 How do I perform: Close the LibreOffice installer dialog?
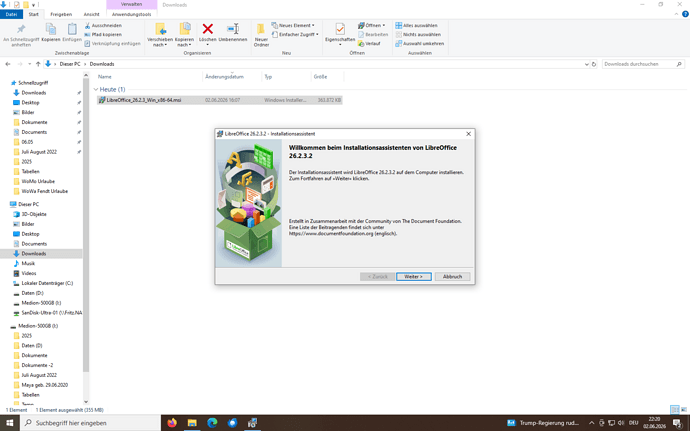[x=468, y=134]
